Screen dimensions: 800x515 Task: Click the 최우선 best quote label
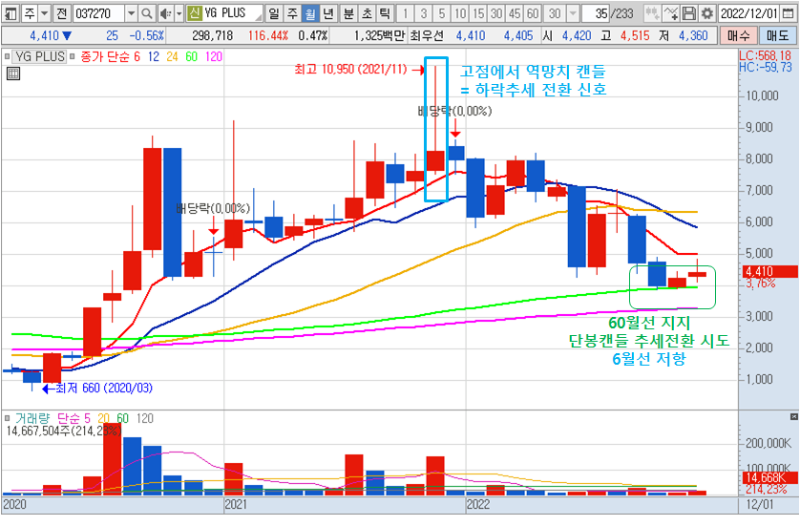pyautogui.click(x=427, y=36)
